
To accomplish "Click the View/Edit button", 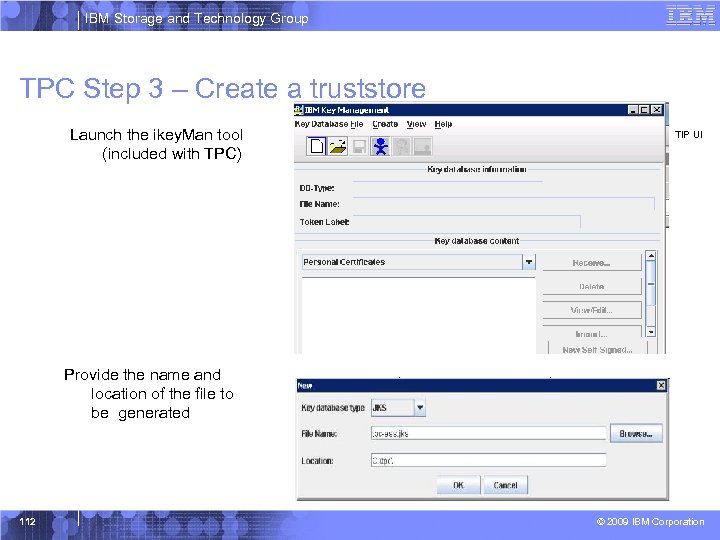I will point(591,310).
